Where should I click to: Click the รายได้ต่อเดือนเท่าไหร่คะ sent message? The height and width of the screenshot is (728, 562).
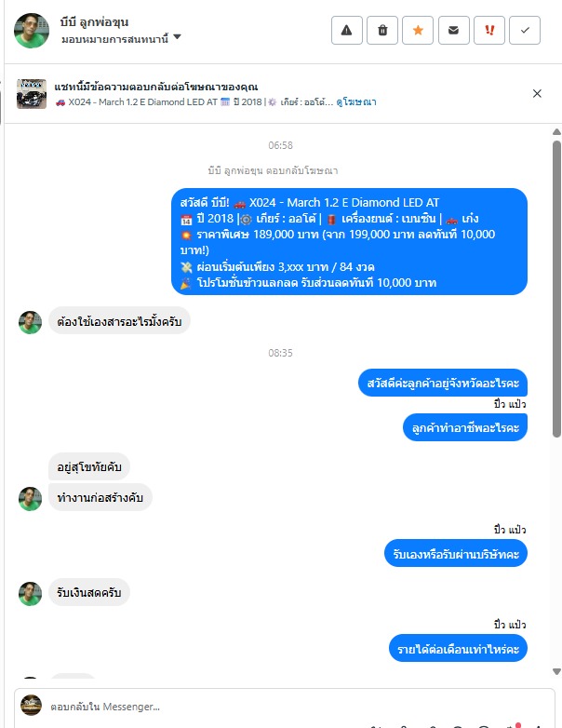tap(458, 649)
